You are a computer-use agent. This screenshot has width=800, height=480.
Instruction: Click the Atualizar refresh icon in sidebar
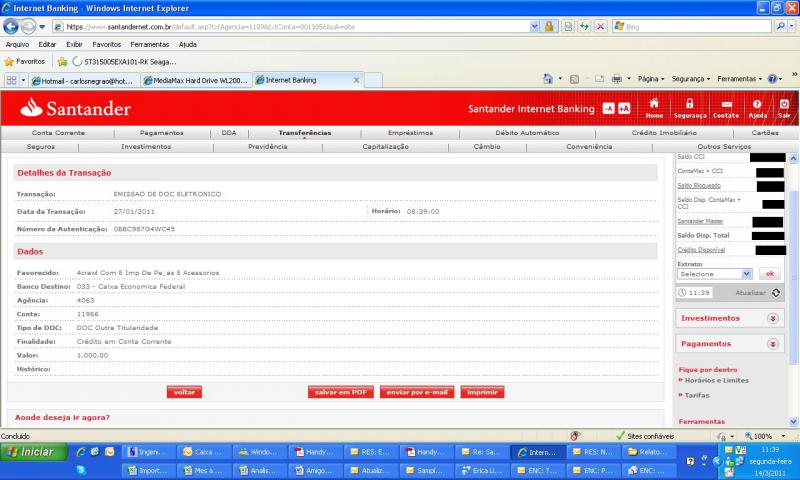(x=776, y=293)
